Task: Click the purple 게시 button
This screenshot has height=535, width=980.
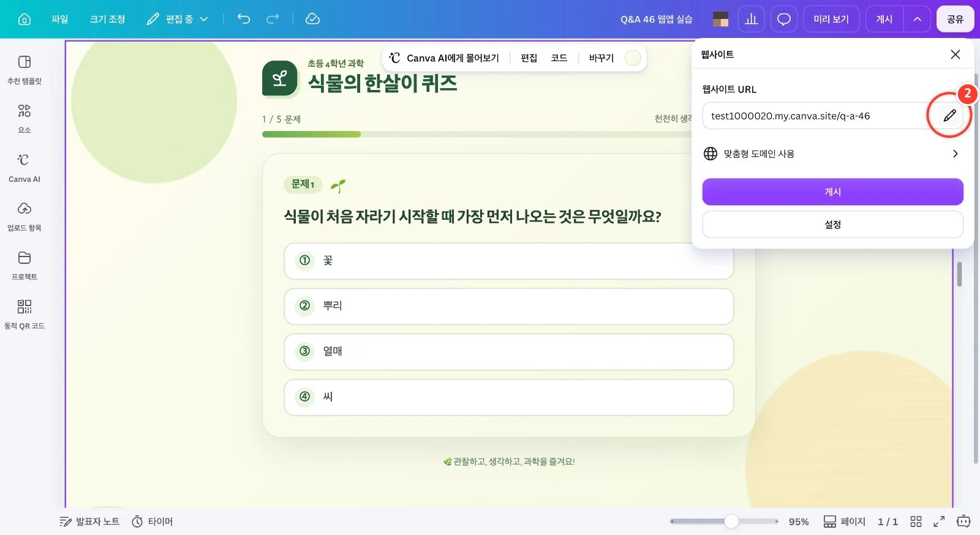Action: (x=832, y=192)
